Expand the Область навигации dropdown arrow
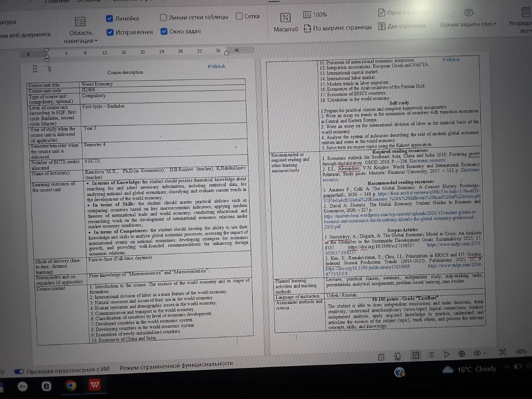The image size is (532, 399). 96,41
